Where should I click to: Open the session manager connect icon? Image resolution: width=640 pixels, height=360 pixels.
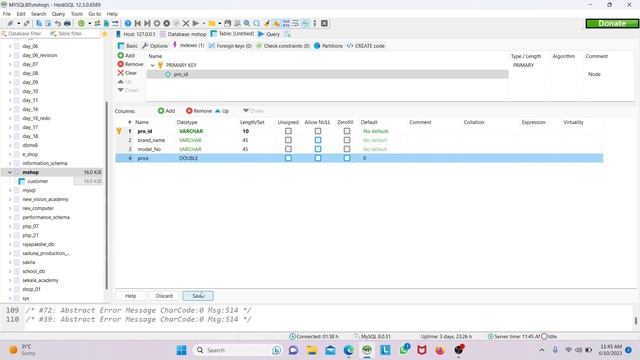10,23
